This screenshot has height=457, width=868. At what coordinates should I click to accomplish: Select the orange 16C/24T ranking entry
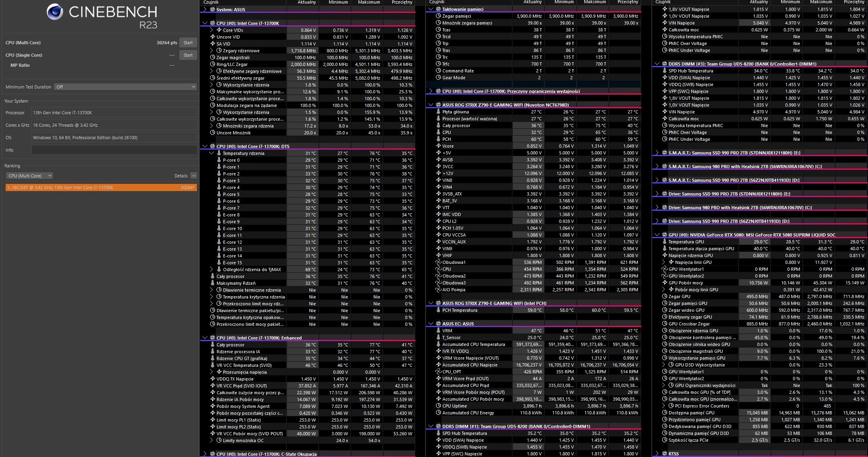pyautogui.click(x=101, y=187)
